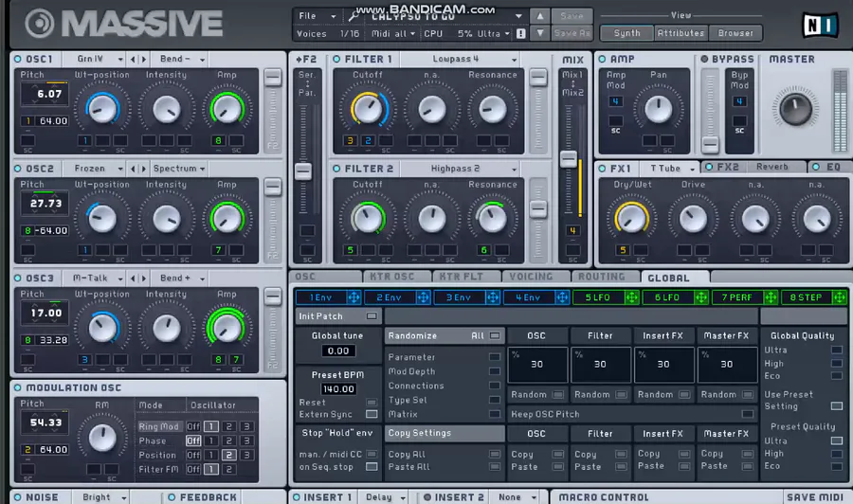This screenshot has width=853, height=504.
Task: Toggle the Bypass power button
Action: pyautogui.click(x=704, y=60)
